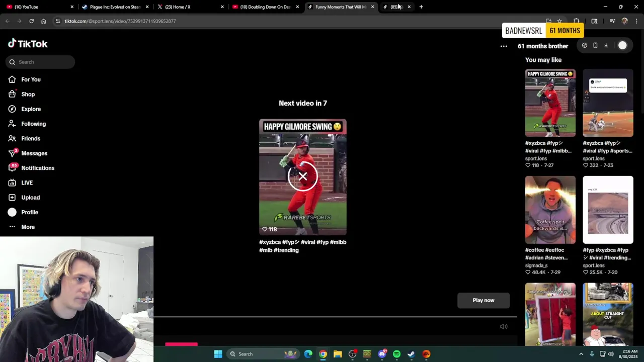
Task: Click the system volume tray icon
Action: [x=610, y=354]
